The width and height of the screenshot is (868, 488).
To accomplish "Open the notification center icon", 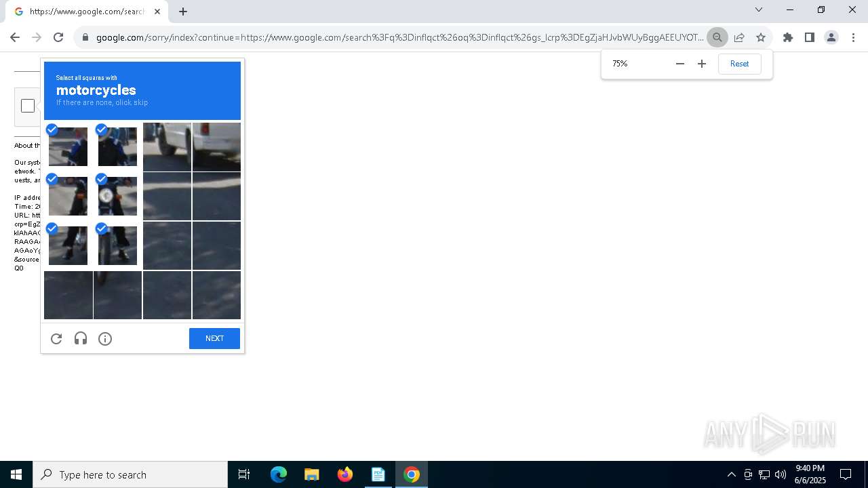I will tap(846, 474).
